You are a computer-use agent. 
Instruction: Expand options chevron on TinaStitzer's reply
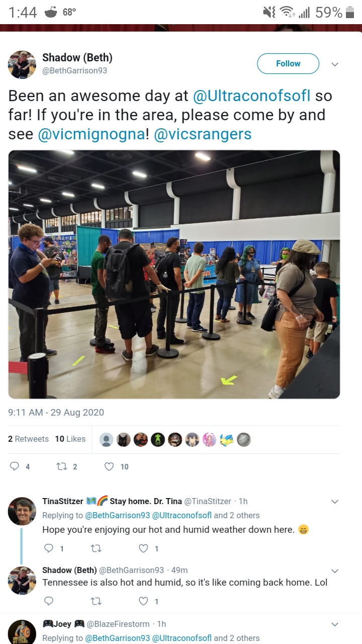(x=335, y=502)
